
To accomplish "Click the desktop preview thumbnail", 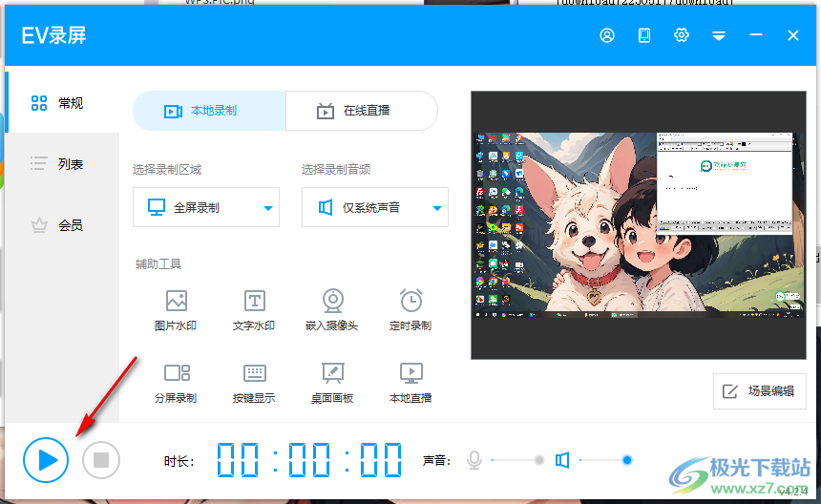I will pyautogui.click(x=639, y=225).
